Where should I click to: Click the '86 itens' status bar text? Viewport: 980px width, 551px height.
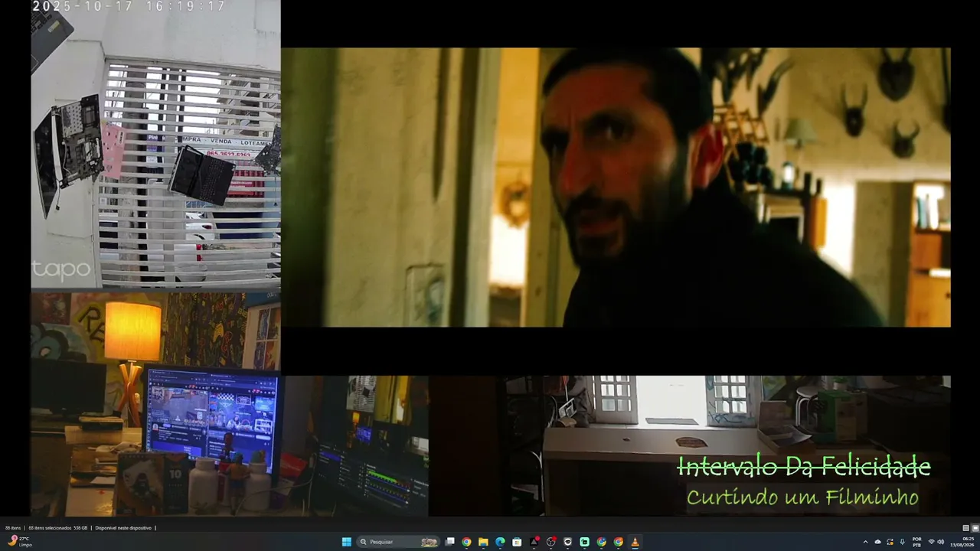pyautogui.click(x=13, y=528)
